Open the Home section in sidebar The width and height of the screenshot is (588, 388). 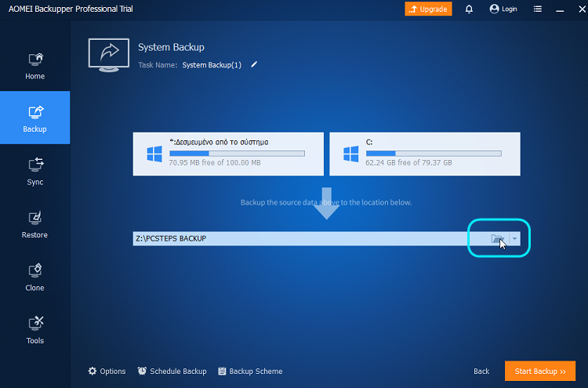point(34,67)
